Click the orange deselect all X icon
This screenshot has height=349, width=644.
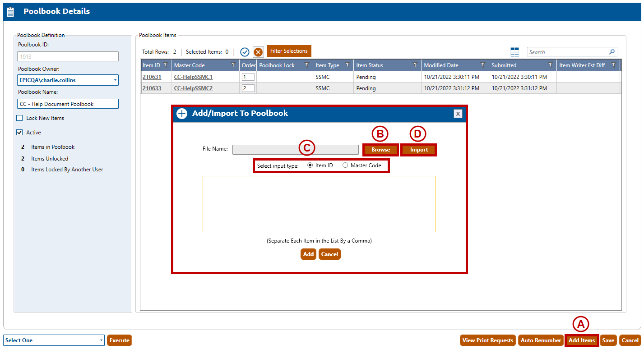[x=258, y=52]
